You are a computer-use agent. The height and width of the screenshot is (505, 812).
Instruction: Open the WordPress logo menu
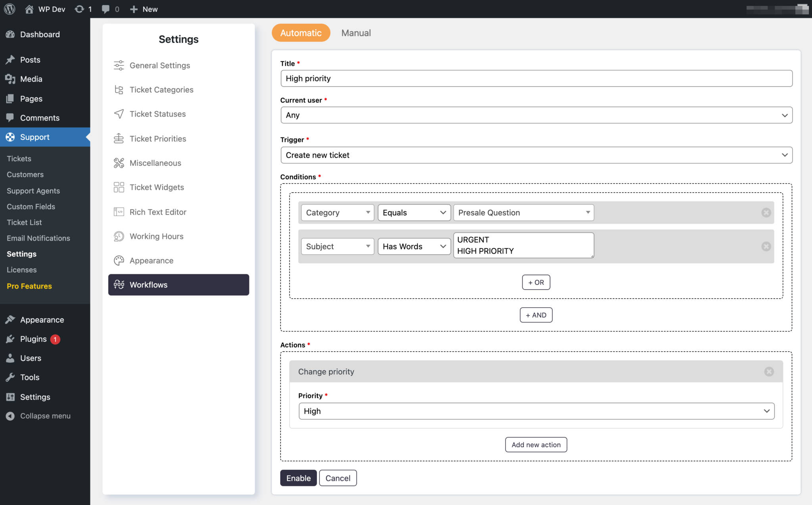pyautogui.click(x=9, y=9)
